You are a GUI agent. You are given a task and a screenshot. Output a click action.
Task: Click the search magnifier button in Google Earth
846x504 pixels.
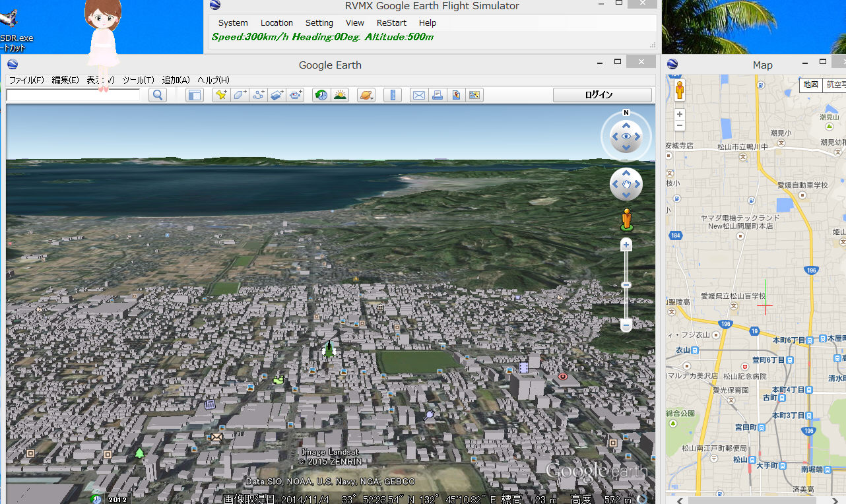coord(157,95)
